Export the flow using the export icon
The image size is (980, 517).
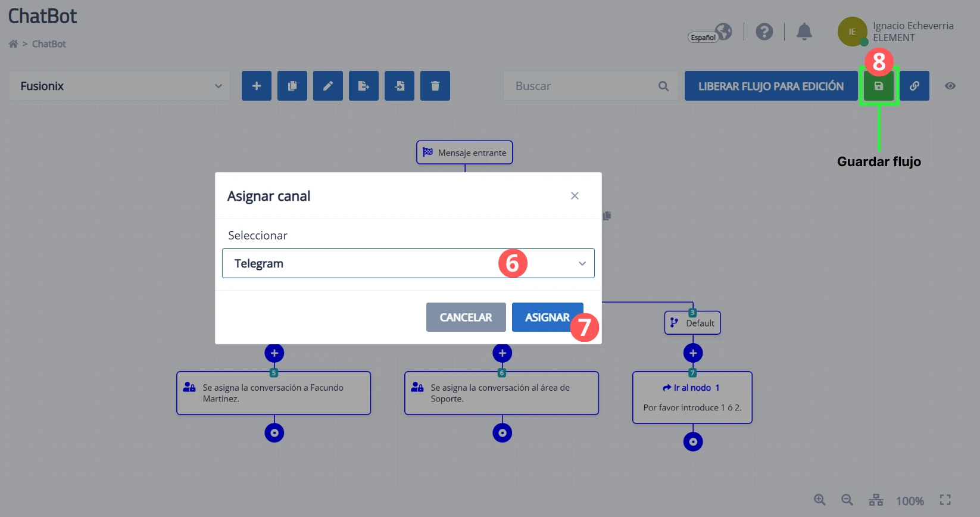pos(364,86)
